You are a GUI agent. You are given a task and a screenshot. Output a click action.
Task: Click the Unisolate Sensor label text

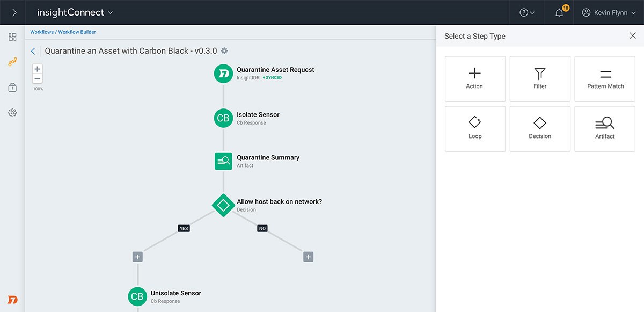(x=176, y=293)
